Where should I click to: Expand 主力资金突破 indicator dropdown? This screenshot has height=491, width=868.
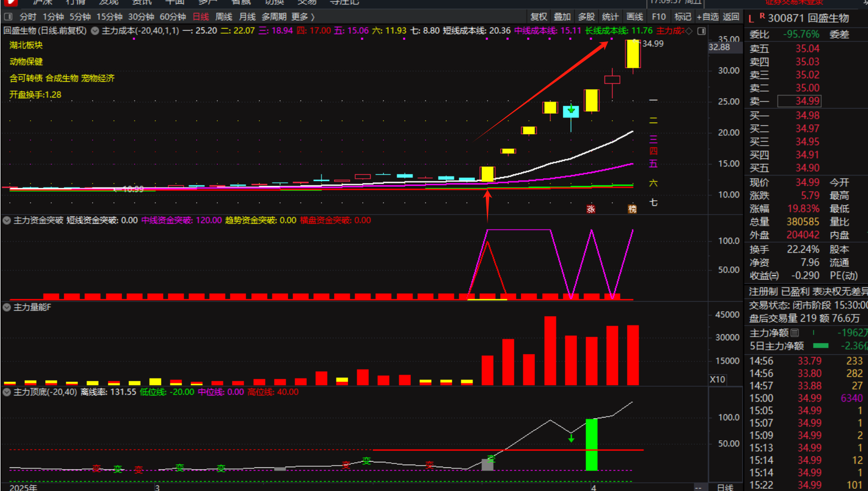(x=7, y=221)
